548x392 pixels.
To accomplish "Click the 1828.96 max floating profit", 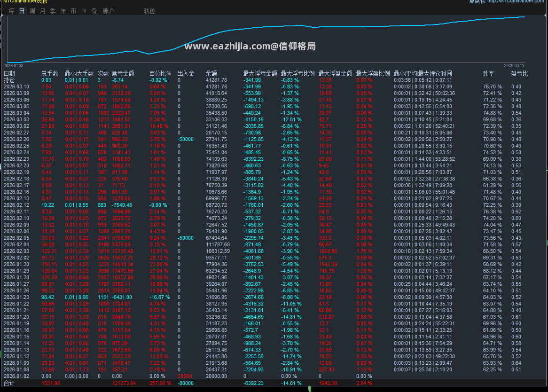I will [328, 251].
